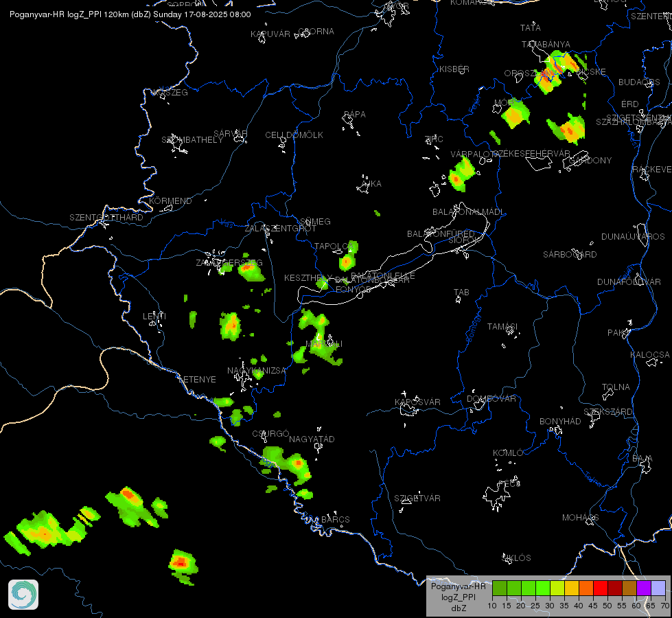Click the bright red 45-50 dBZ legend swatch
Screen dimensions: 672x618
[600, 588]
